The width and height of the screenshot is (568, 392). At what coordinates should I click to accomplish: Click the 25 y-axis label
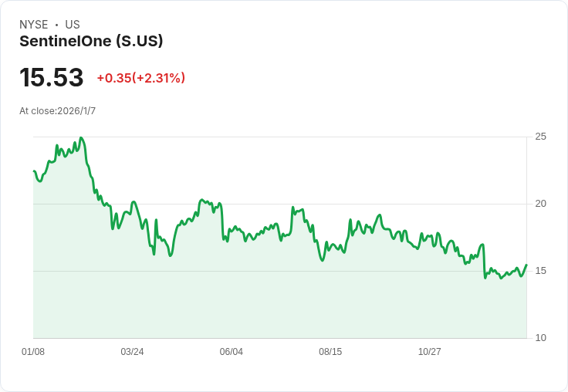(541, 137)
